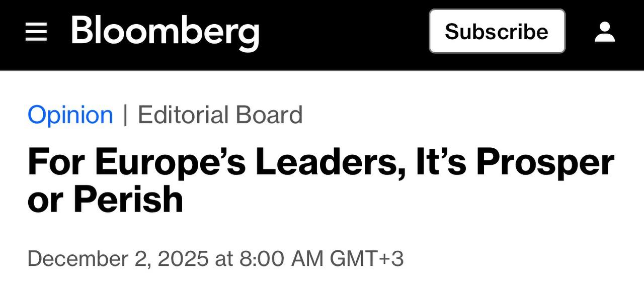Click the December 2, 2025 timestamp
The image size is (644, 286).
pyautogui.click(x=216, y=258)
